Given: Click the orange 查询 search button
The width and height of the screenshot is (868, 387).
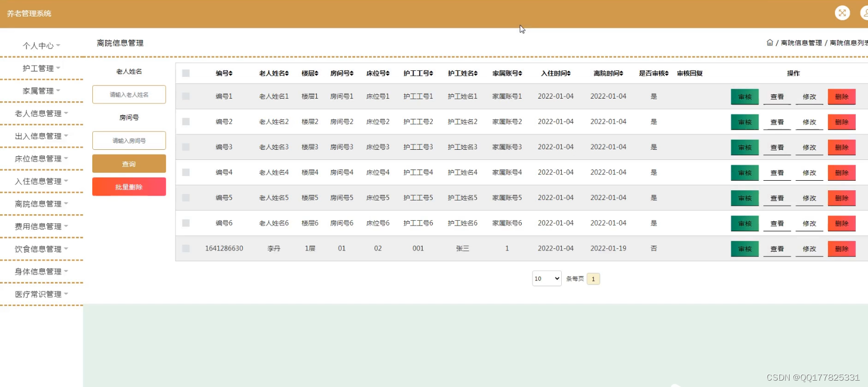Looking at the screenshot, I should pos(129,164).
